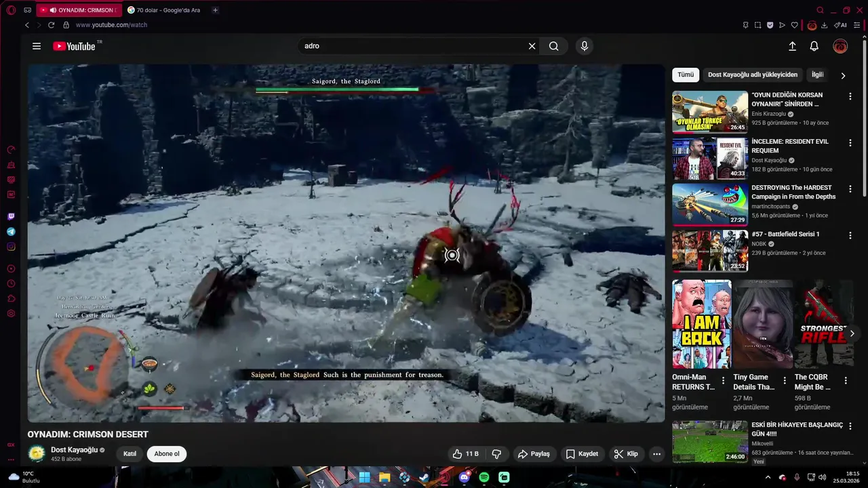Open options for 'Omni-Man RETURNS' short
Image resolution: width=868 pixels, height=488 pixels.
(x=723, y=381)
